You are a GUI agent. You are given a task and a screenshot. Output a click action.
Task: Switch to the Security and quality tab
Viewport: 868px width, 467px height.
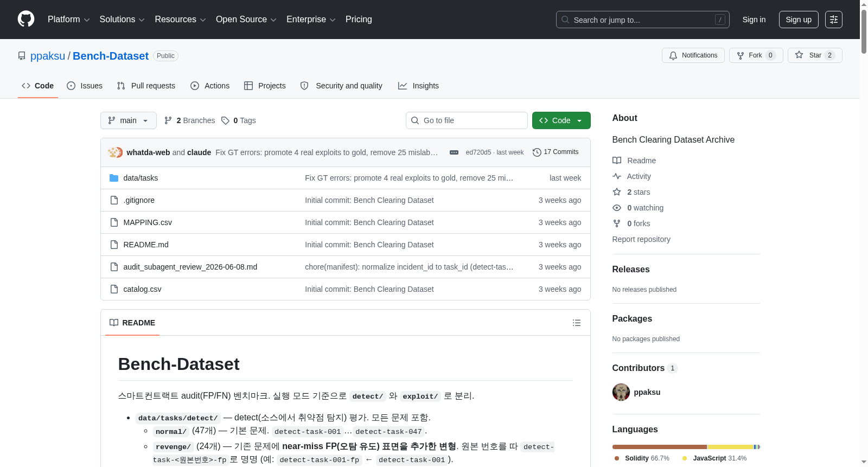(341, 86)
